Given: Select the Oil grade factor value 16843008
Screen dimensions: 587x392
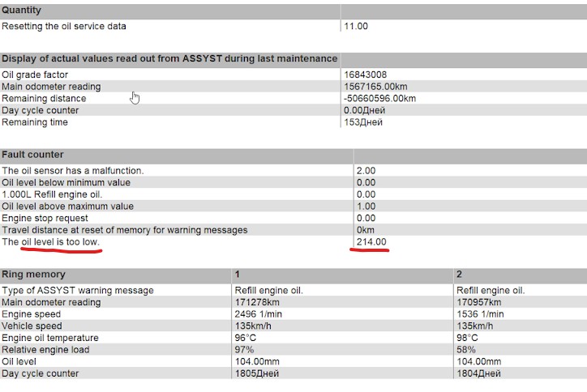Looking at the screenshot, I should coord(366,75).
